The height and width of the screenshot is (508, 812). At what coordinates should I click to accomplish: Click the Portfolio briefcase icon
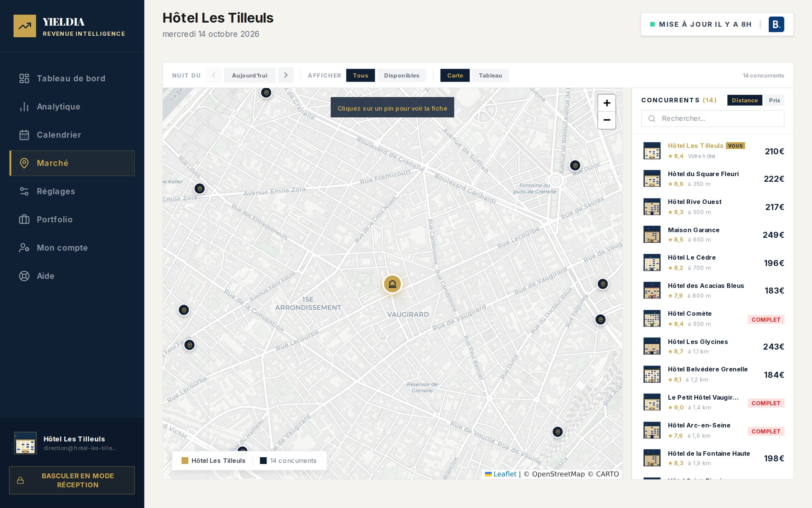coord(24,219)
